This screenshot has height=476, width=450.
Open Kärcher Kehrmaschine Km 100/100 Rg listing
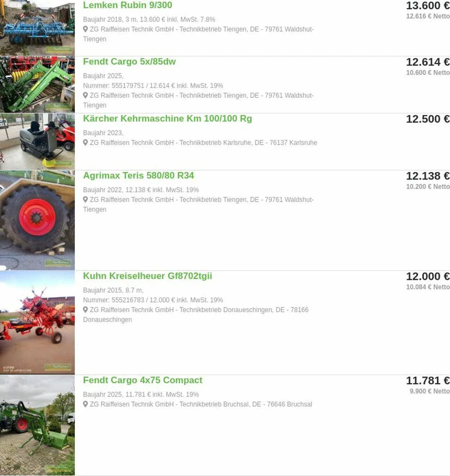[167, 119]
